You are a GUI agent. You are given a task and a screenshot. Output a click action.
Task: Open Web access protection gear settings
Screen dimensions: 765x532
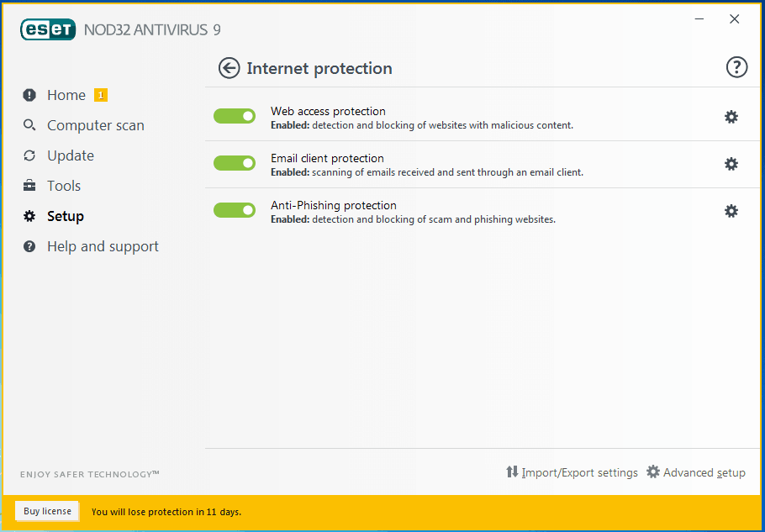(731, 117)
